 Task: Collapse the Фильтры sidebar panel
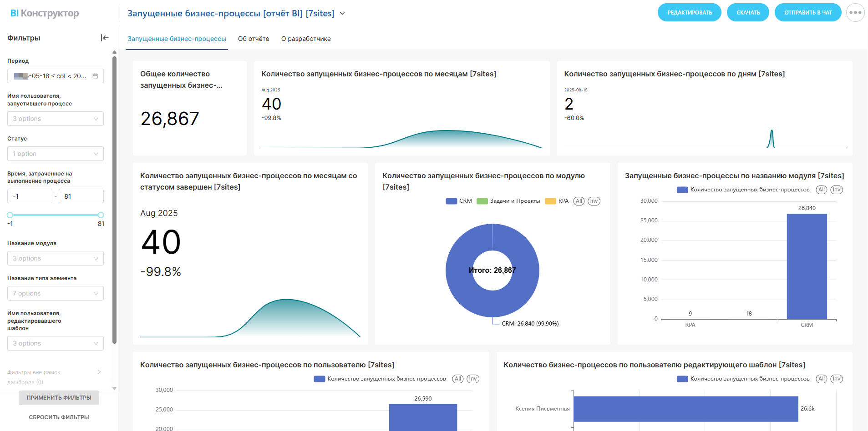coord(105,38)
